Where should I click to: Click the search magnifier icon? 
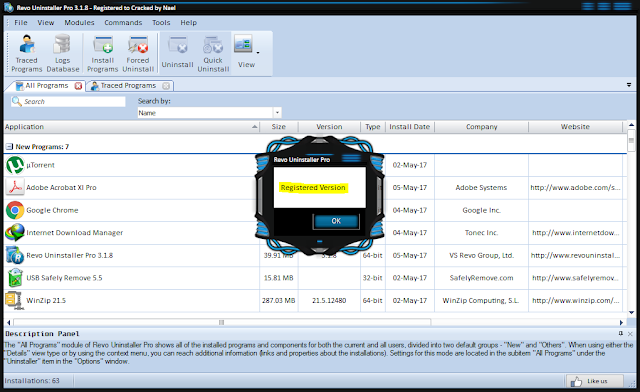pos(16,101)
